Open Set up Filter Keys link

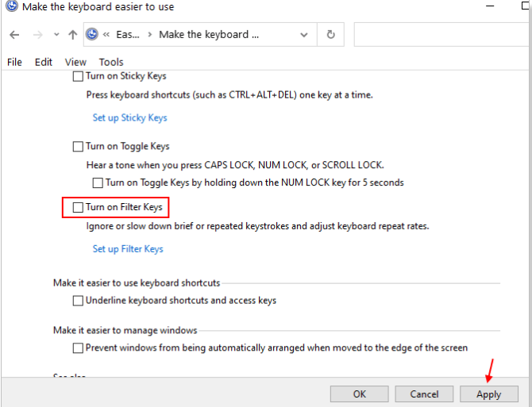click(x=128, y=249)
